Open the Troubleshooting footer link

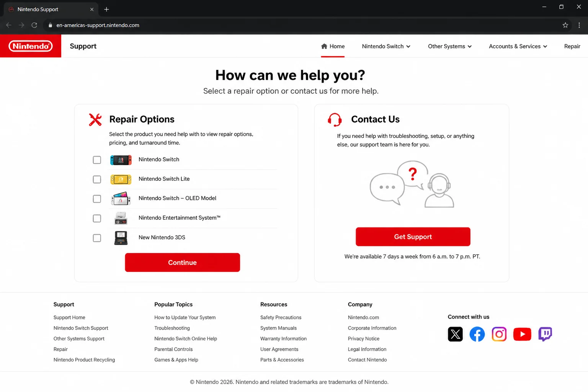(x=172, y=328)
